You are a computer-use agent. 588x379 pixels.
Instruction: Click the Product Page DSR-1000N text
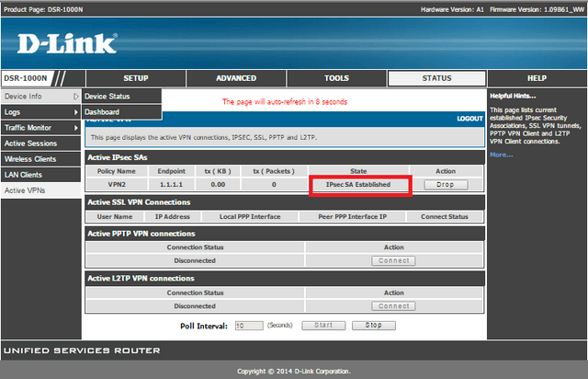click(x=43, y=9)
